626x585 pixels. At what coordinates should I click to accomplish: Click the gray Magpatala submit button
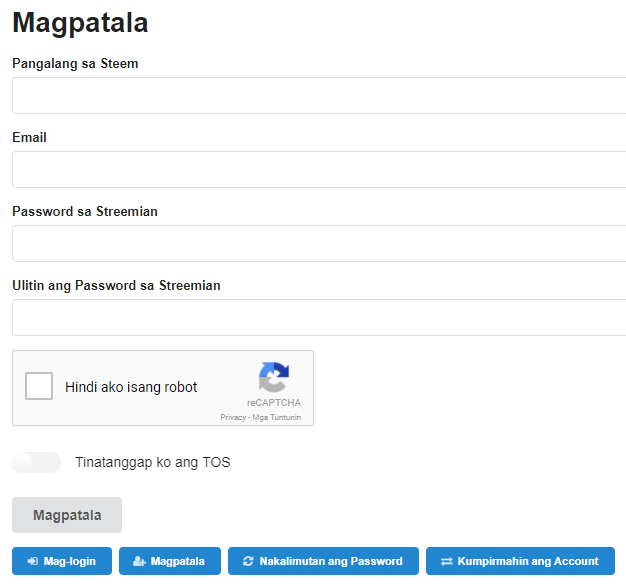(67, 515)
